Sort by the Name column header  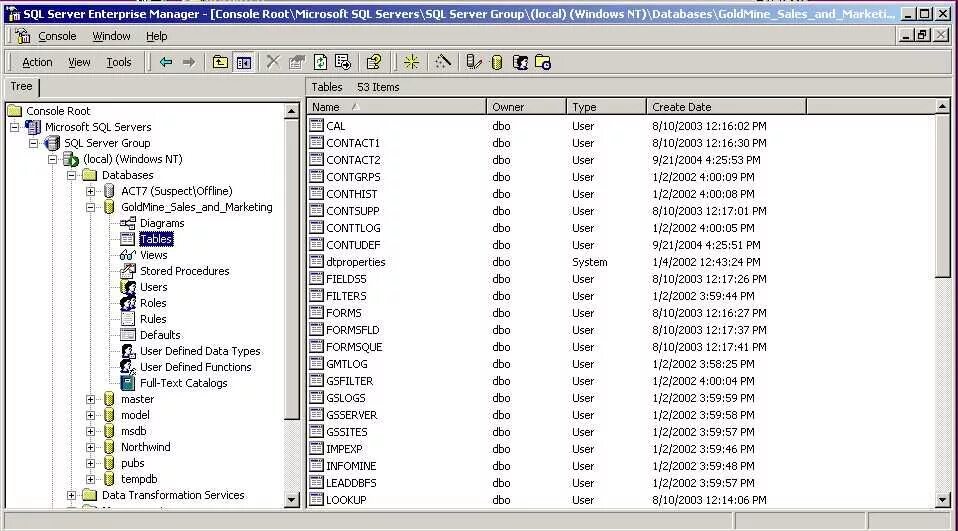pyautogui.click(x=397, y=107)
